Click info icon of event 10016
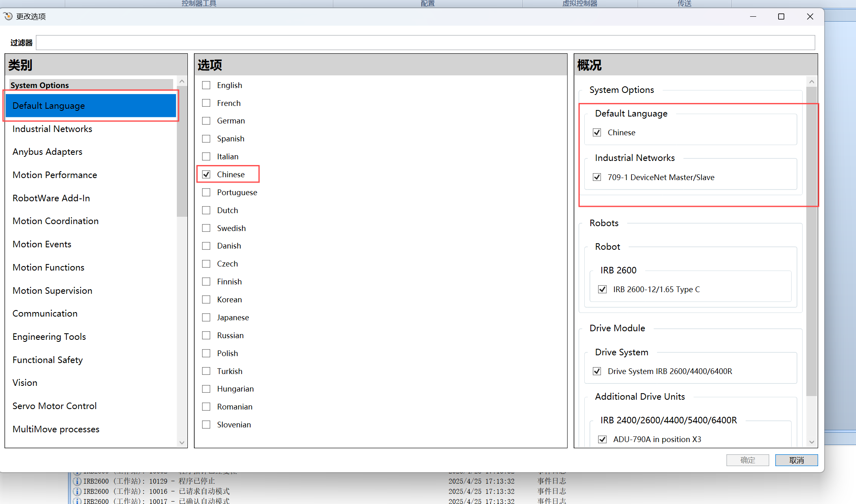This screenshot has width=856, height=504. click(x=77, y=491)
